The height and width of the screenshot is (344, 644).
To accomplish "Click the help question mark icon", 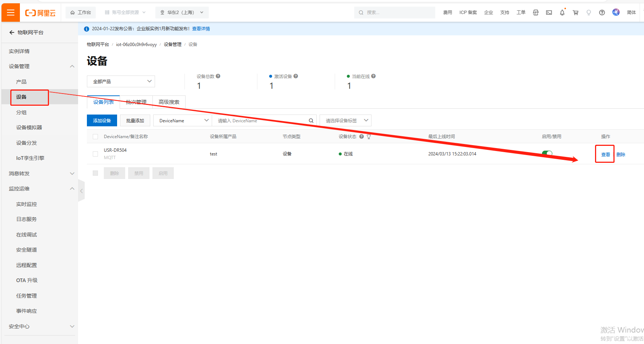I will coord(602,13).
